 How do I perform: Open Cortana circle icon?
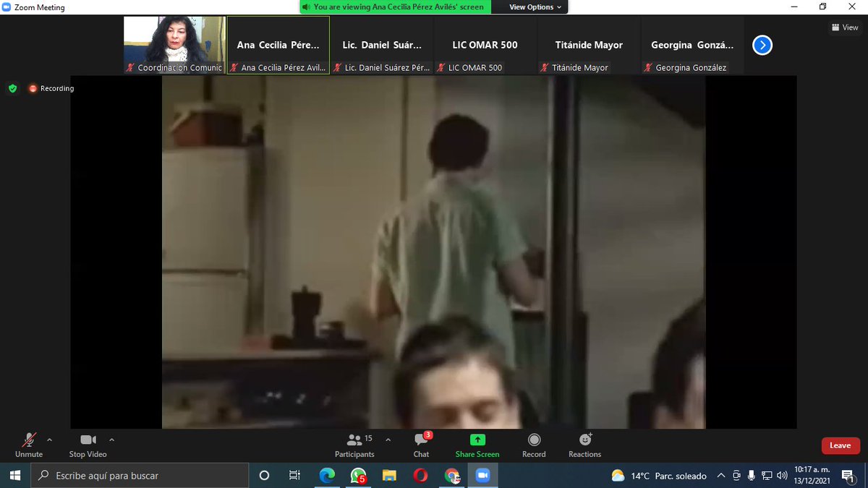pos(264,476)
